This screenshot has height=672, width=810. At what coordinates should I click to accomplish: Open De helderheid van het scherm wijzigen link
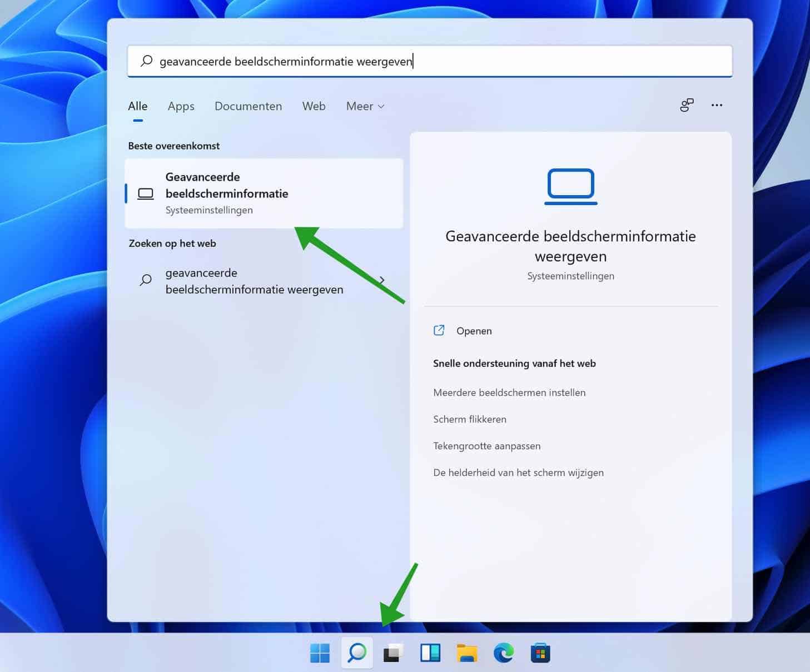(x=519, y=472)
